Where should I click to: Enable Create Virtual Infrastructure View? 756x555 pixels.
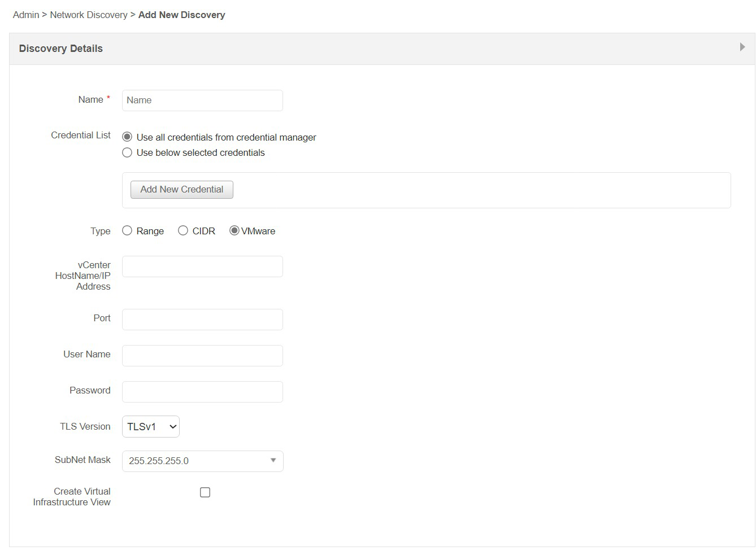tap(205, 492)
